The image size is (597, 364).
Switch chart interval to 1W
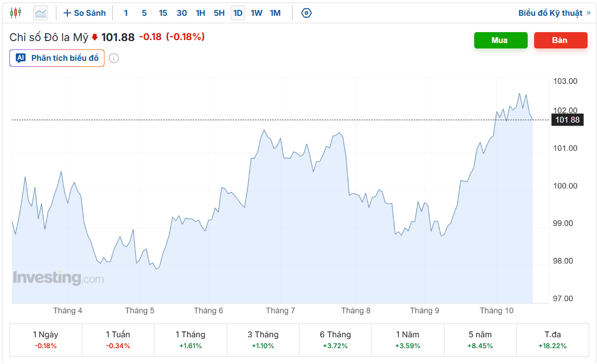(x=256, y=13)
